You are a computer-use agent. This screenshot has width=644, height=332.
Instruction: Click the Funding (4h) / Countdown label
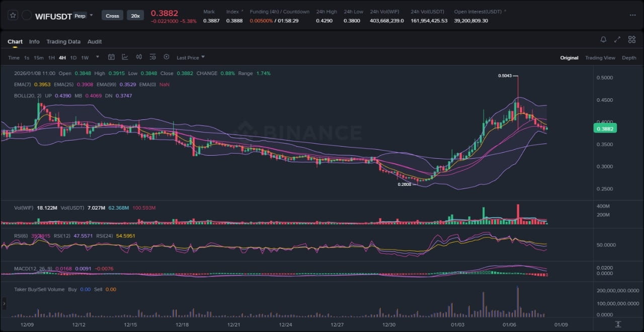coord(280,12)
